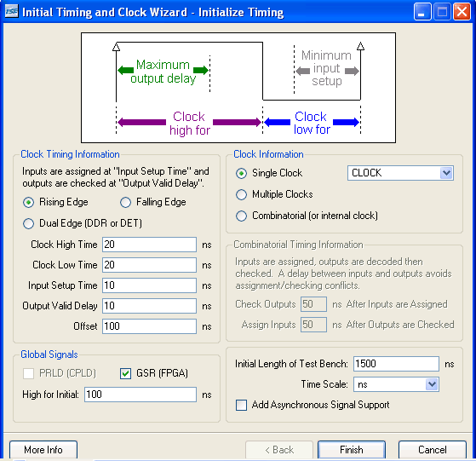The width and height of the screenshot is (476, 461).
Task: Click the Check Outputs value field
Action: (313, 304)
